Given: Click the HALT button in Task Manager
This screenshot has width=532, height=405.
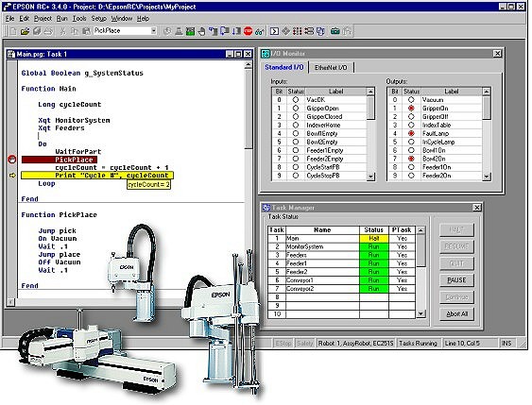Looking at the screenshot, I should tap(456, 229).
